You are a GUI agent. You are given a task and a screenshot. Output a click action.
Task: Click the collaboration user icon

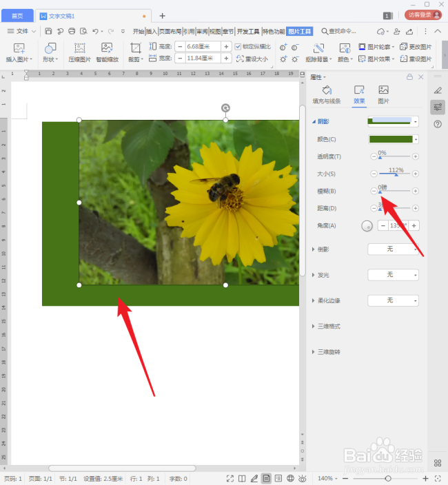396,31
